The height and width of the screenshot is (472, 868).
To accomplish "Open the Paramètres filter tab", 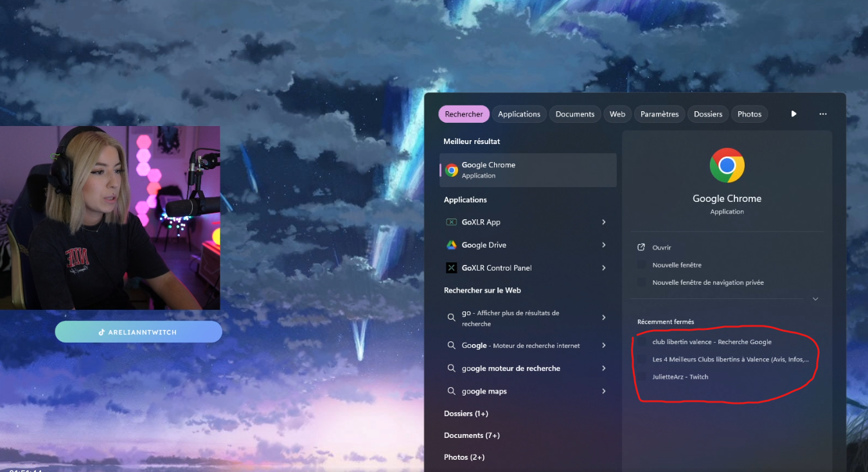I will point(660,114).
